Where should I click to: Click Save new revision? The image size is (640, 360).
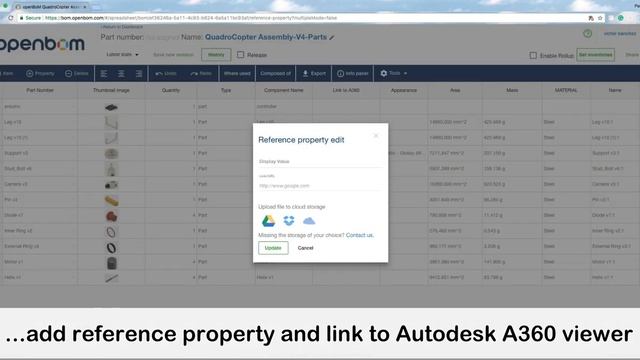(173, 55)
